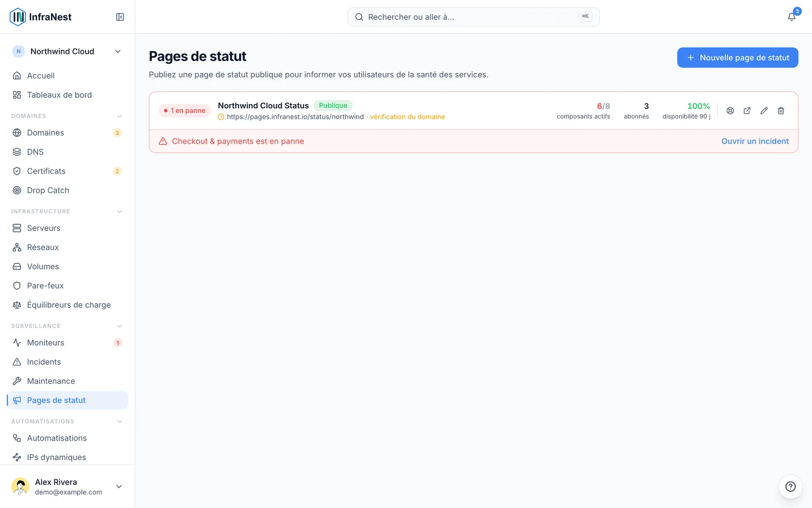The height and width of the screenshot is (508, 812).
Task: Open Drop Catch
Action: click(x=67, y=190)
